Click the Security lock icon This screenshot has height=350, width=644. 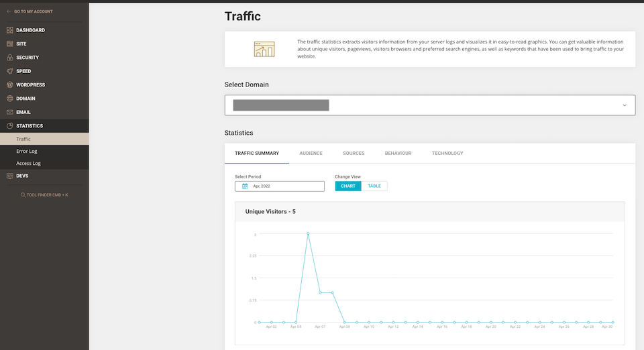(x=10, y=58)
